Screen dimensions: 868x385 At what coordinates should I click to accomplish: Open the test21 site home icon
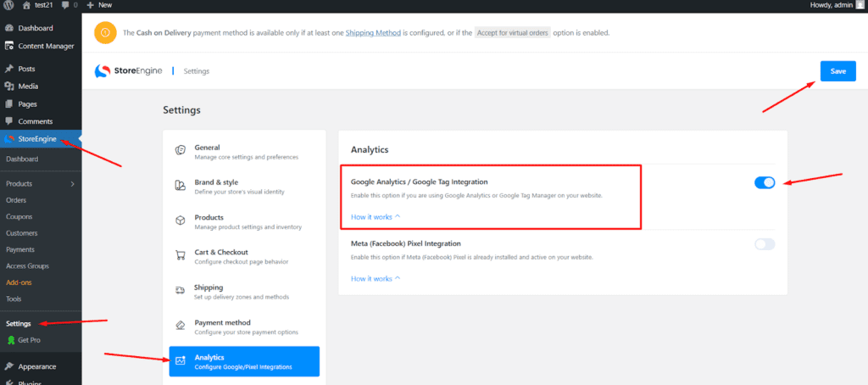[26, 5]
